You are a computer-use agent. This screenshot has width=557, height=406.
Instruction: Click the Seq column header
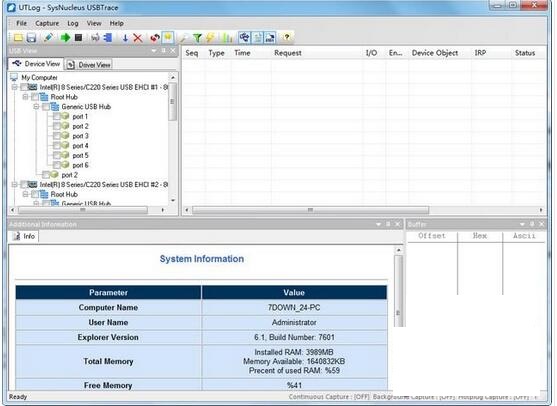(x=194, y=53)
